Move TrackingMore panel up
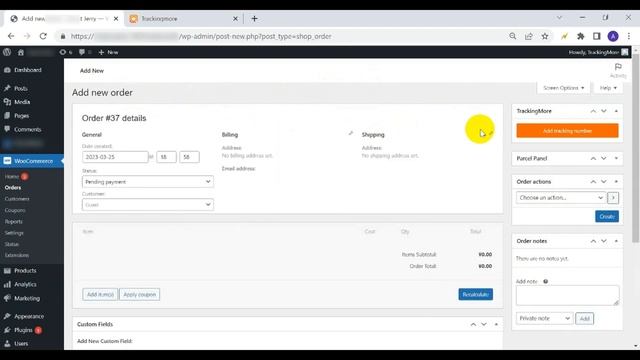This screenshot has height=360, width=640. (x=593, y=111)
